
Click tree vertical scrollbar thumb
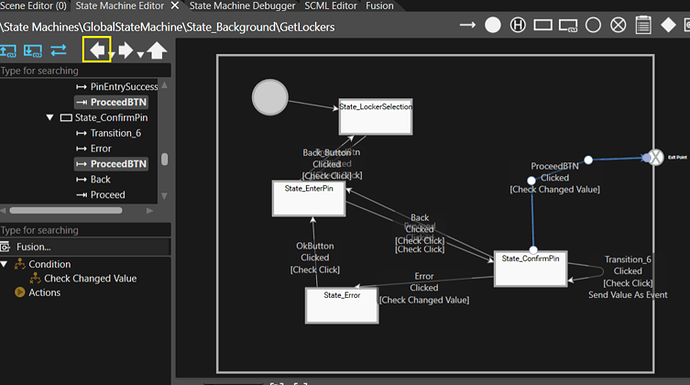(165, 159)
